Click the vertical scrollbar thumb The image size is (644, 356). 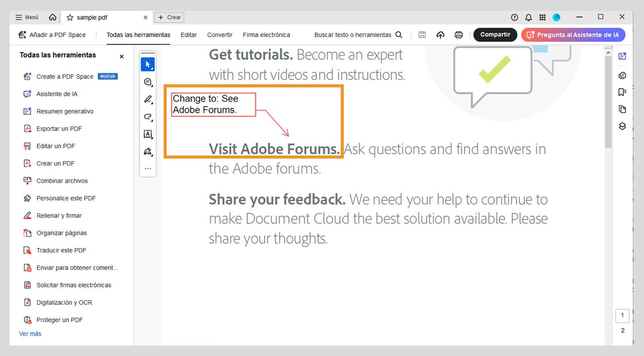pyautogui.click(x=608, y=102)
